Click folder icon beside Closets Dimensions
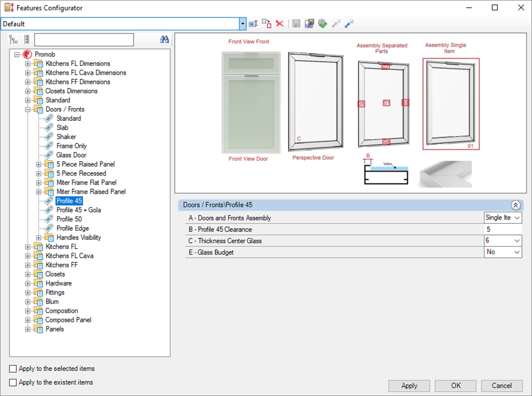This screenshot has width=532, height=396. click(x=38, y=91)
